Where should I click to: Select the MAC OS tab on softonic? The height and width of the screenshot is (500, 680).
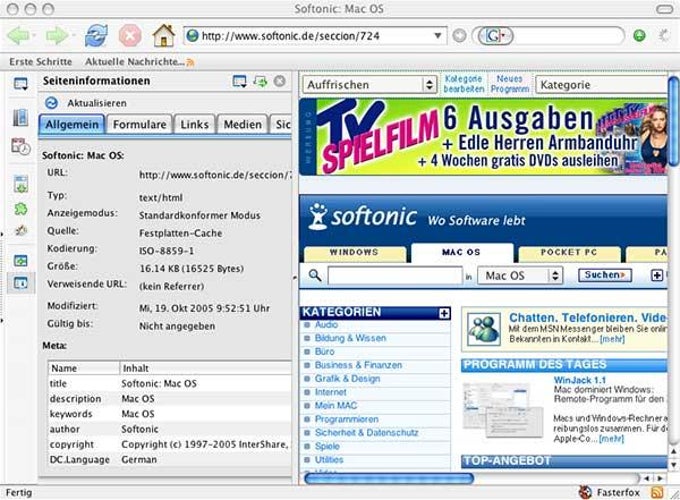461,253
